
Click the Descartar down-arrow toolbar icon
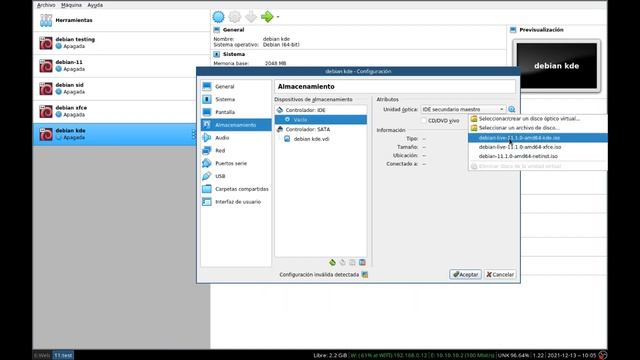click(x=251, y=17)
